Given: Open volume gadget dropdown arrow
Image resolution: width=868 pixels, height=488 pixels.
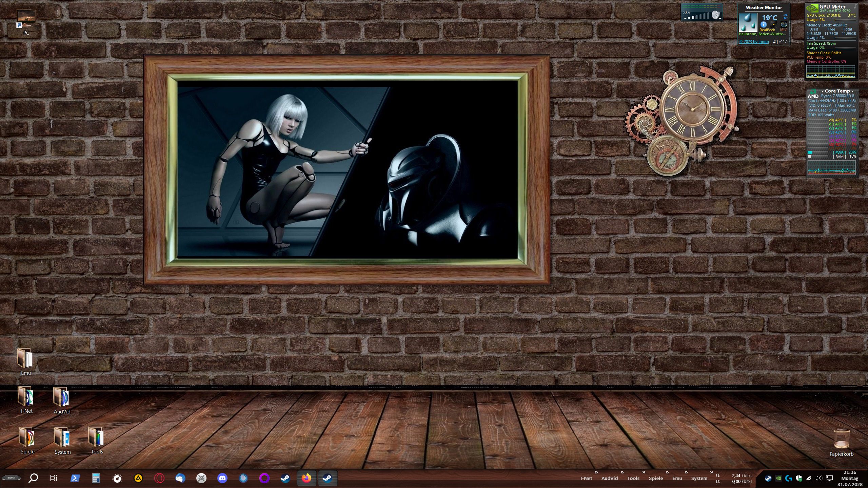Looking at the screenshot, I should coord(720,19).
